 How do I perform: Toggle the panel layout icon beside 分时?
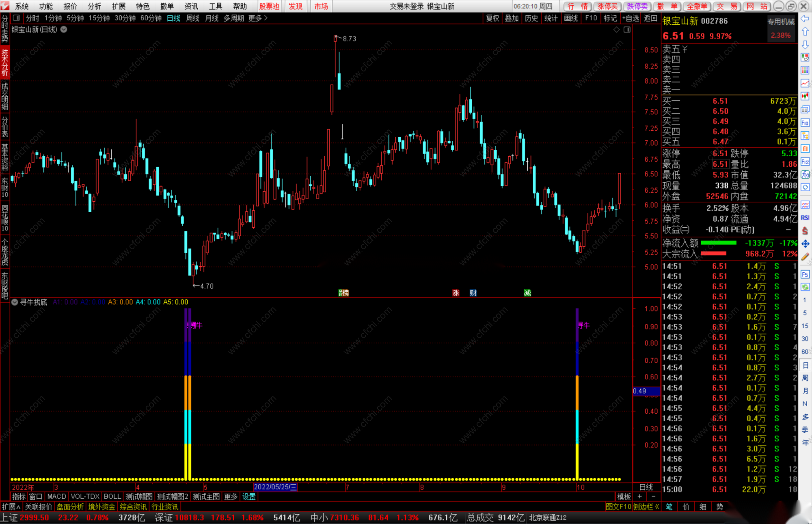point(17,18)
